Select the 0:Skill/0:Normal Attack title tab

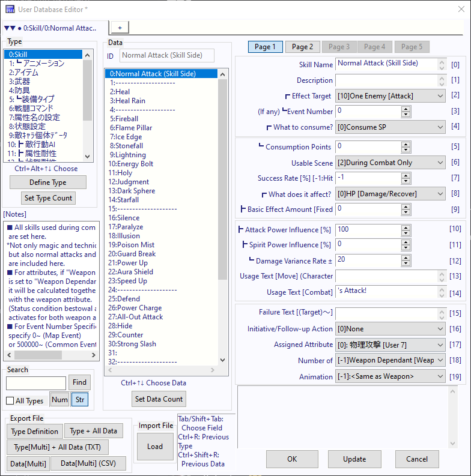[55, 28]
